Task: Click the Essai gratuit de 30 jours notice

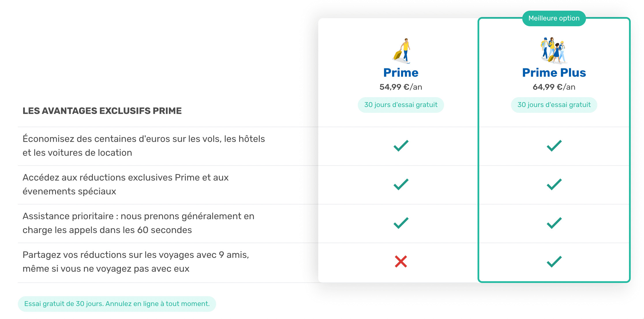Action: click(117, 304)
